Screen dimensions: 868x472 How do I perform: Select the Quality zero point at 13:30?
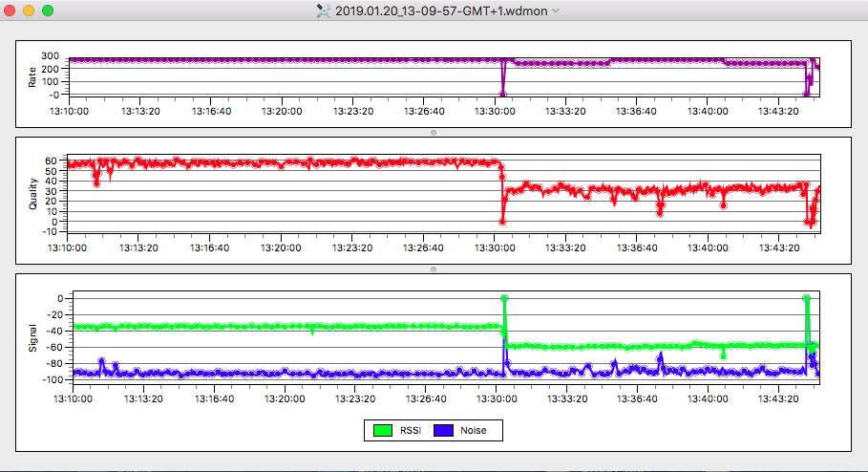(502, 222)
